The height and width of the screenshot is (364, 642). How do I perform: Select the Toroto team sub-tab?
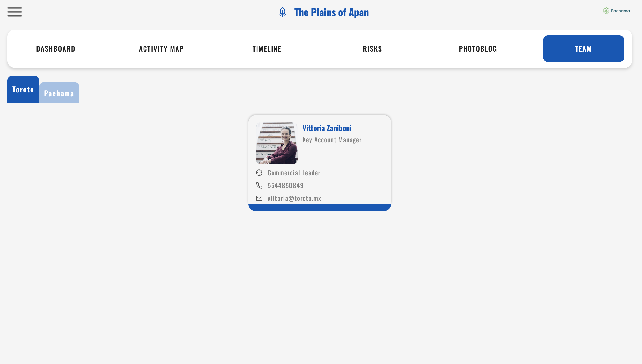[23, 90]
